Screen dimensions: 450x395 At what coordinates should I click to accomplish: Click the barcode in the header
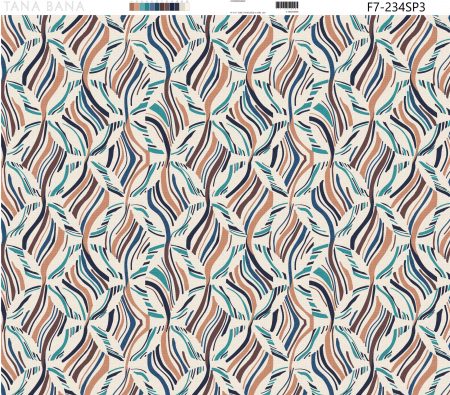(287, 5)
